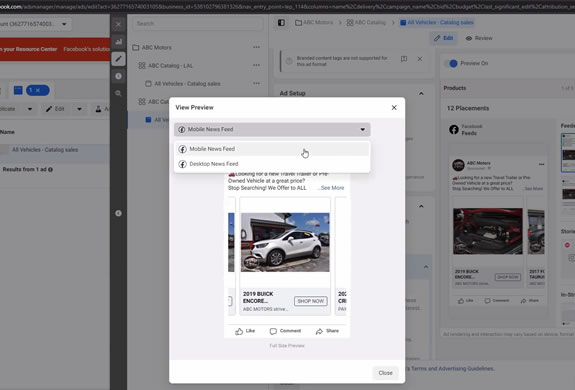This screenshot has height=390, width=575.
Task: Dismiss the branded content tags notice
Action: pyautogui.click(x=420, y=59)
